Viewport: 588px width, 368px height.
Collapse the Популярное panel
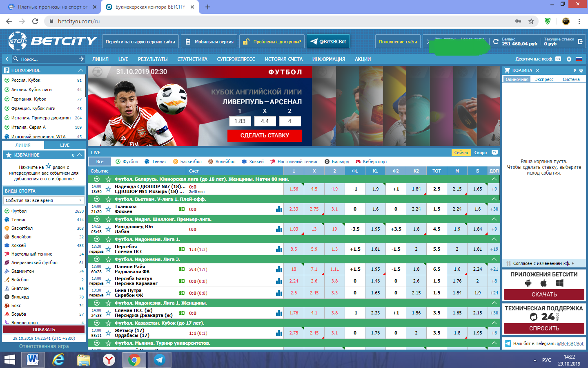coord(80,70)
